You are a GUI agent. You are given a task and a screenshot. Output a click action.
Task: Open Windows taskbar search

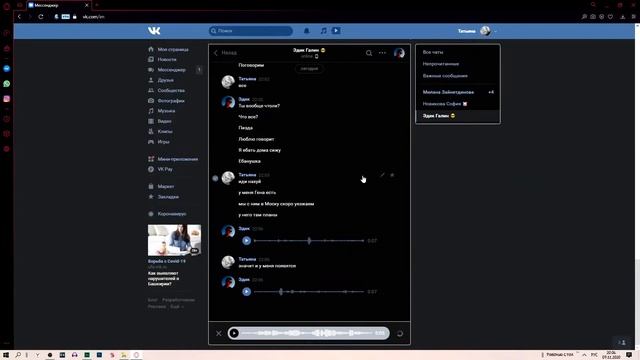(18, 355)
